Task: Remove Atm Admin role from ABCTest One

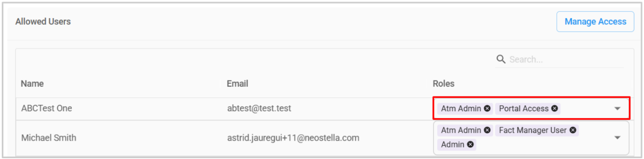Action: tap(487, 108)
